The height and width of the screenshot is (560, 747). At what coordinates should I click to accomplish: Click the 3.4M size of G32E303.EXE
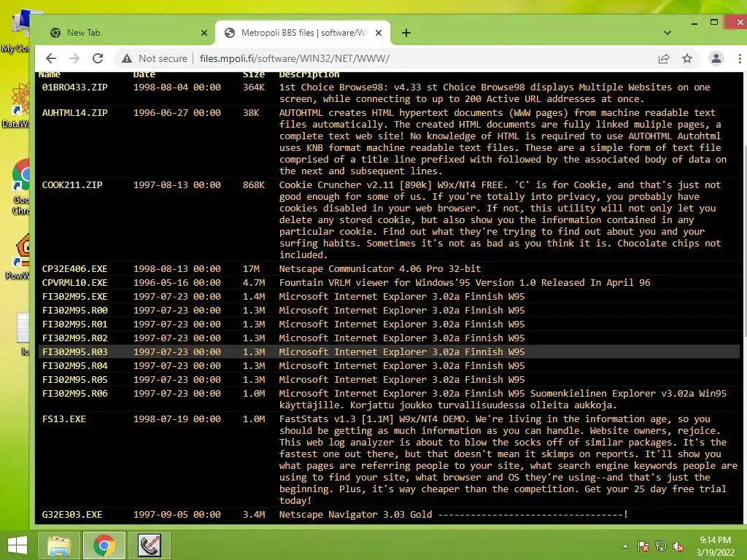pos(253,514)
